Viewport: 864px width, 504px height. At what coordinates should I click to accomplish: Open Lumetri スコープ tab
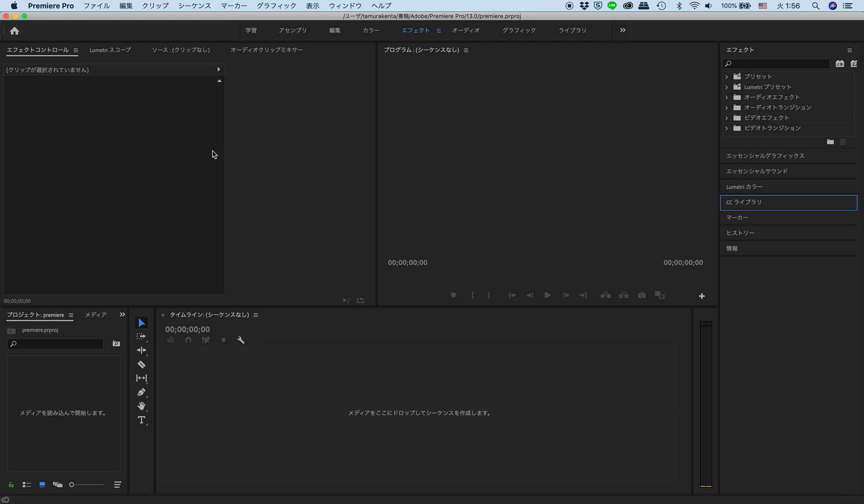point(110,50)
